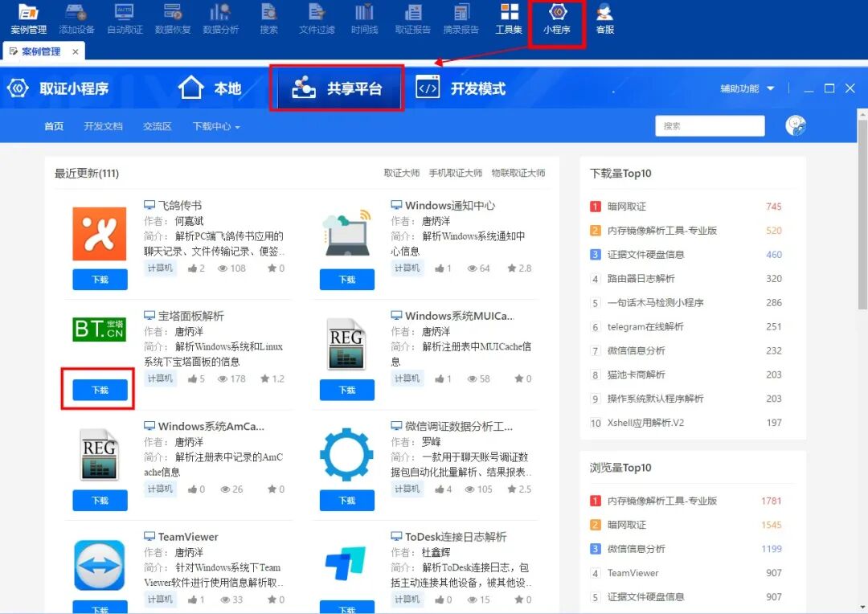Open 微信信息分析 in 浏览量Top10
Image resolution: width=868 pixels, height=614 pixels.
[x=636, y=549]
